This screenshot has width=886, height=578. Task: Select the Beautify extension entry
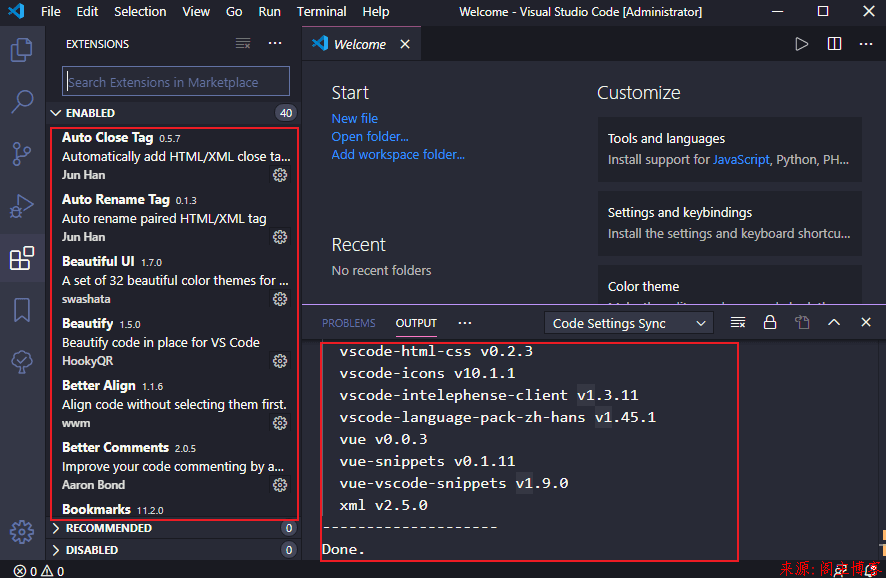tap(175, 342)
